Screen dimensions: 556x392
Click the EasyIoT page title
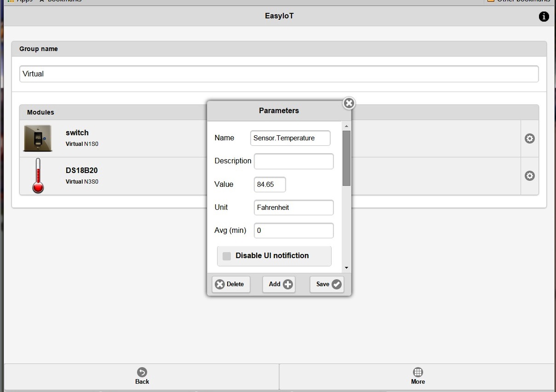pos(279,16)
